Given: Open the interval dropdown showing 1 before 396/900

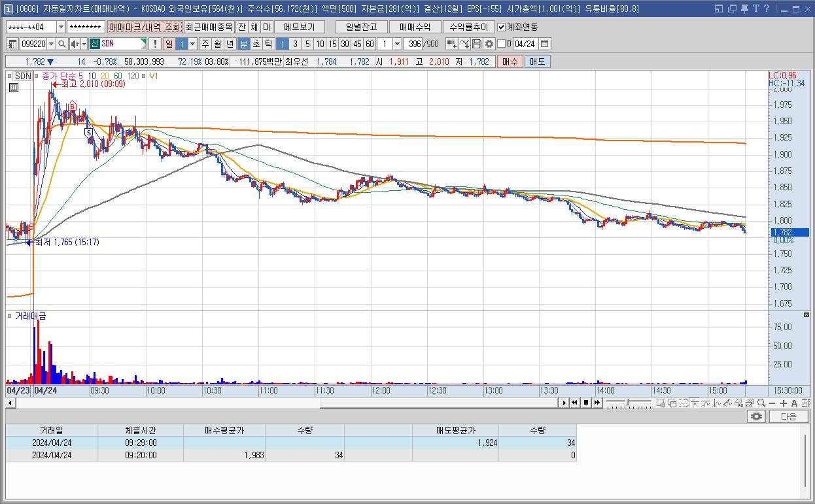Looking at the screenshot, I should point(397,44).
